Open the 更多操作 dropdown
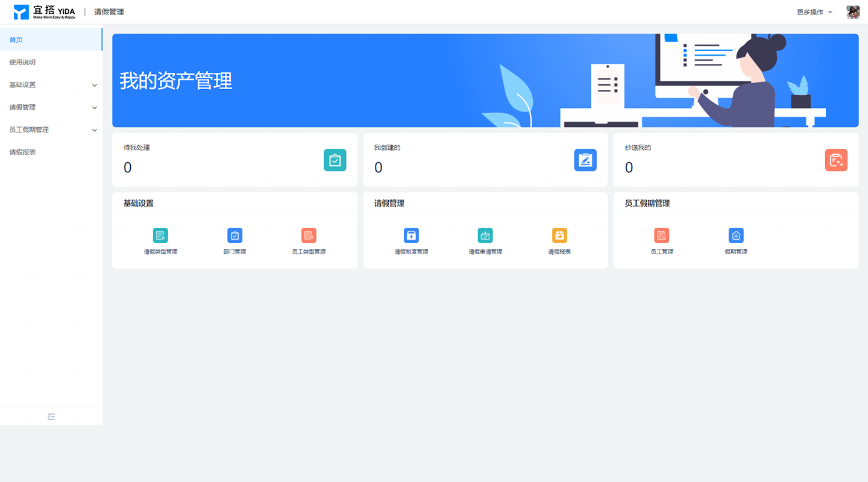This screenshot has height=482, width=868. 814,12
